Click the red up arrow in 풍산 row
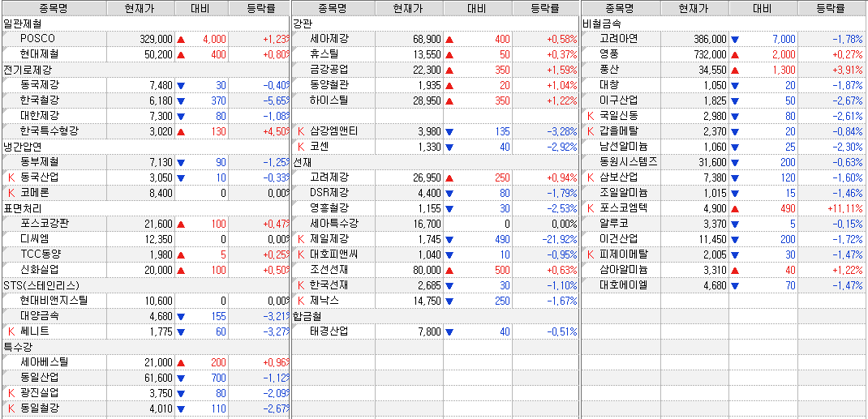Image resolution: width=868 pixels, height=419 pixels. [735, 70]
